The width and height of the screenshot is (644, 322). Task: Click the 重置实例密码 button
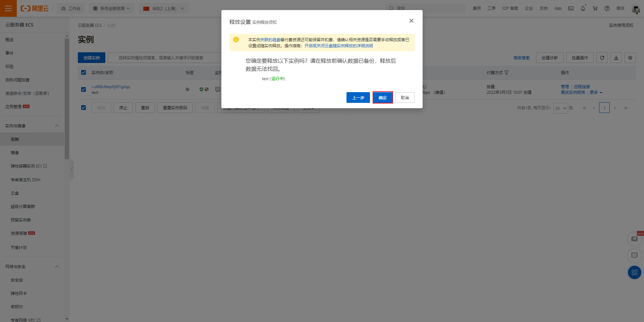[175, 108]
